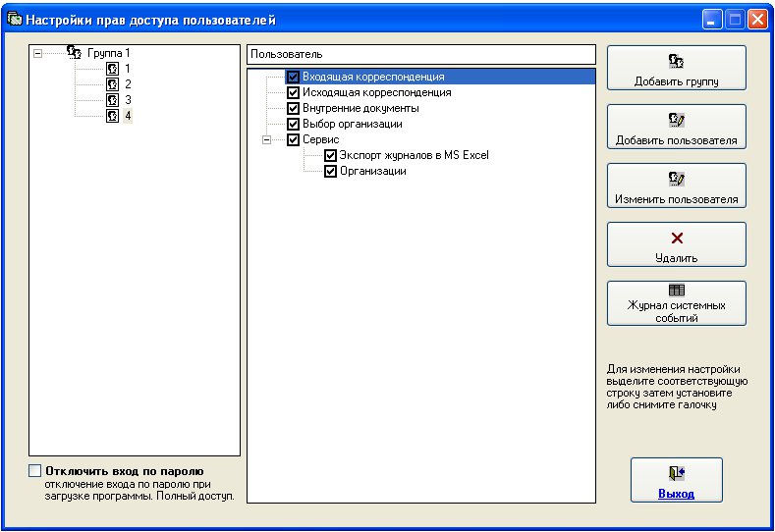Select the Входящая корреспонденция row text
This screenshot has height=532, width=775.
click(x=373, y=77)
